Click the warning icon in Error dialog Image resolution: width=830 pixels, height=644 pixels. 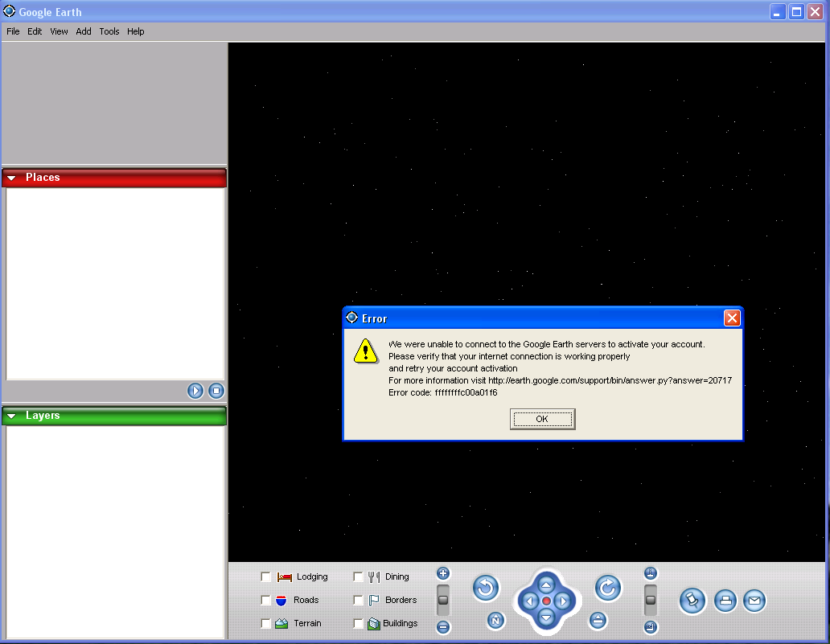365,351
